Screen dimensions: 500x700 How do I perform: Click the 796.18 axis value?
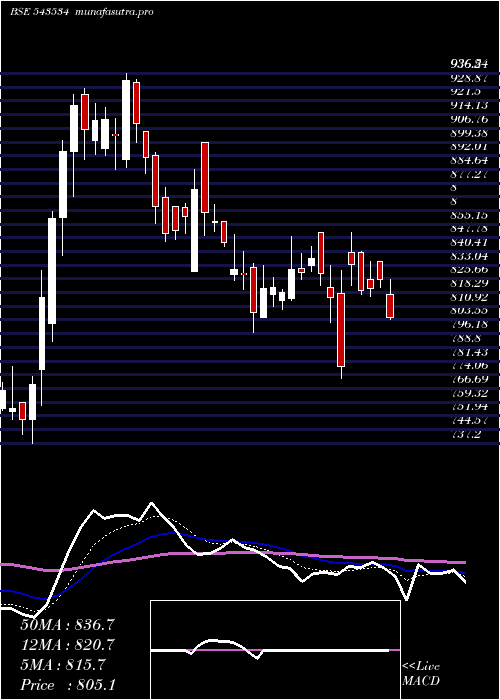pyautogui.click(x=468, y=325)
